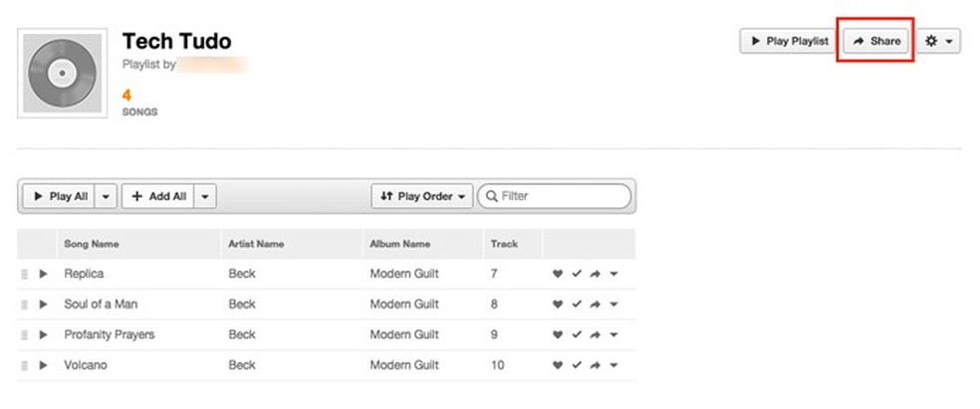Open the settings gear menu
Image resolution: width=980 pixels, height=409 pixels.
[938, 41]
